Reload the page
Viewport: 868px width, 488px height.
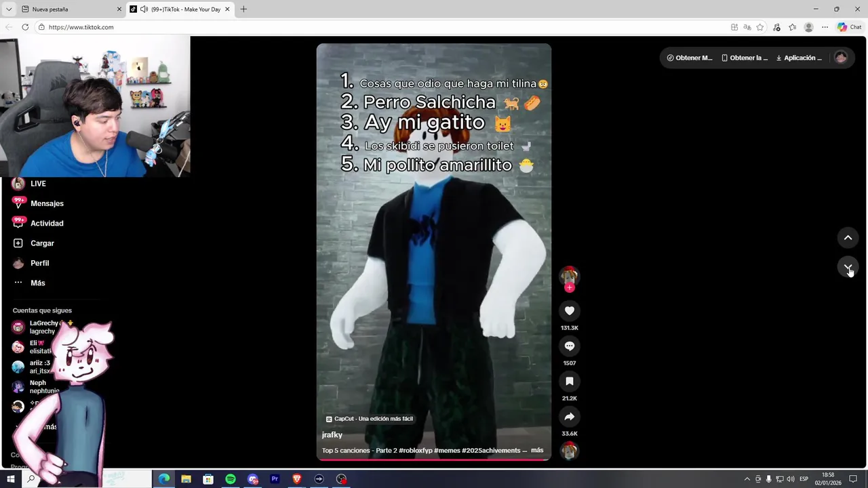click(x=25, y=27)
